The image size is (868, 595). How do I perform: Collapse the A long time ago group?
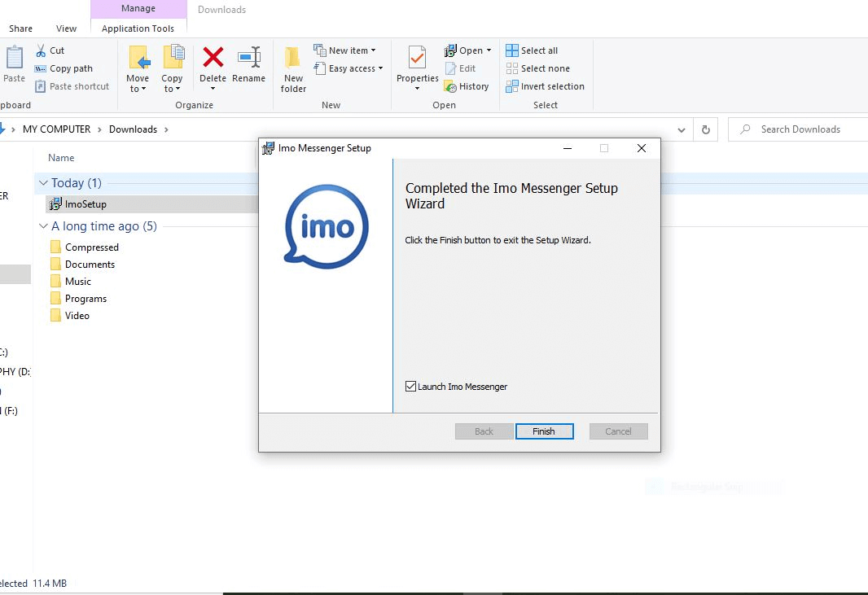(43, 225)
